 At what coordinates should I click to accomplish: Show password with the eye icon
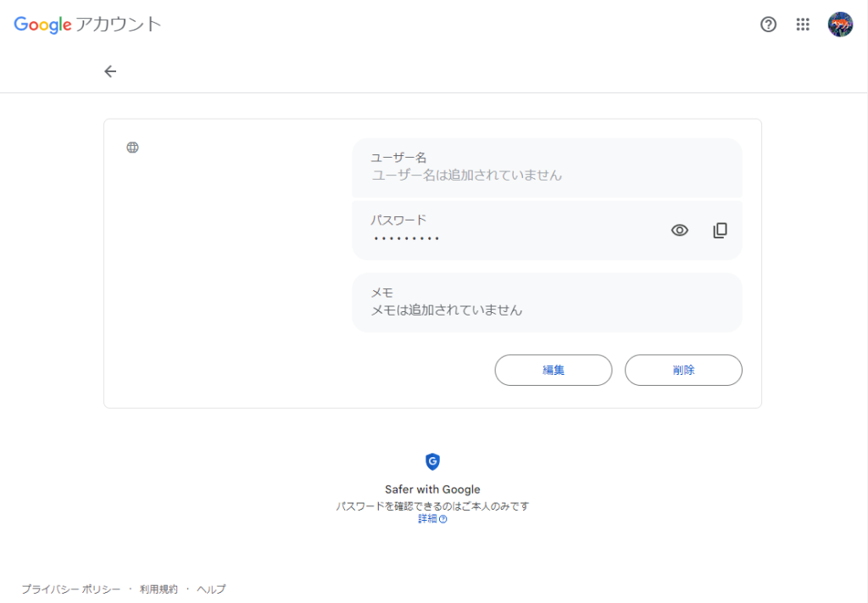(x=680, y=230)
